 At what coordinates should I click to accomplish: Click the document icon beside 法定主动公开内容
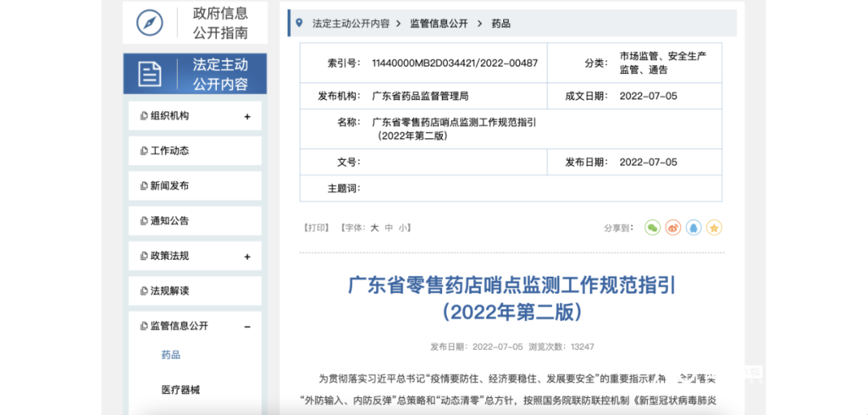pyautogui.click(x=149, y=74)
